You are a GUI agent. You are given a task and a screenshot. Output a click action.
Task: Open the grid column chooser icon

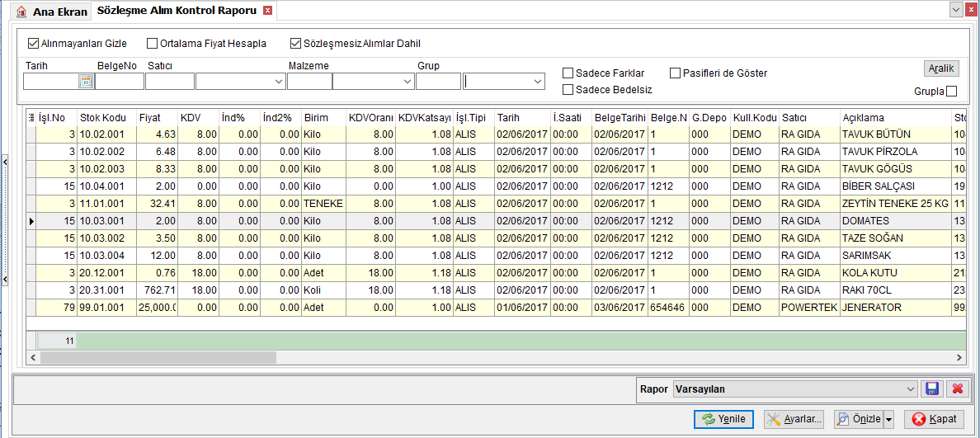click(31, 117)
